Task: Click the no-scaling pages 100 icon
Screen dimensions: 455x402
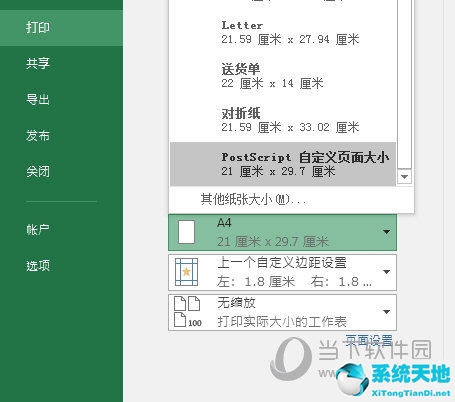Action: point(188,312)
